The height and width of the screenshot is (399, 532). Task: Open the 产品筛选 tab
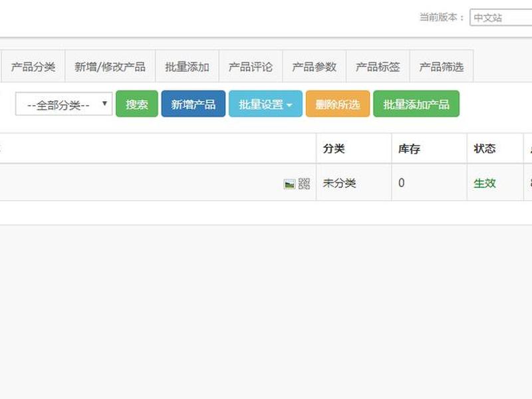click(x=442, y=66)
